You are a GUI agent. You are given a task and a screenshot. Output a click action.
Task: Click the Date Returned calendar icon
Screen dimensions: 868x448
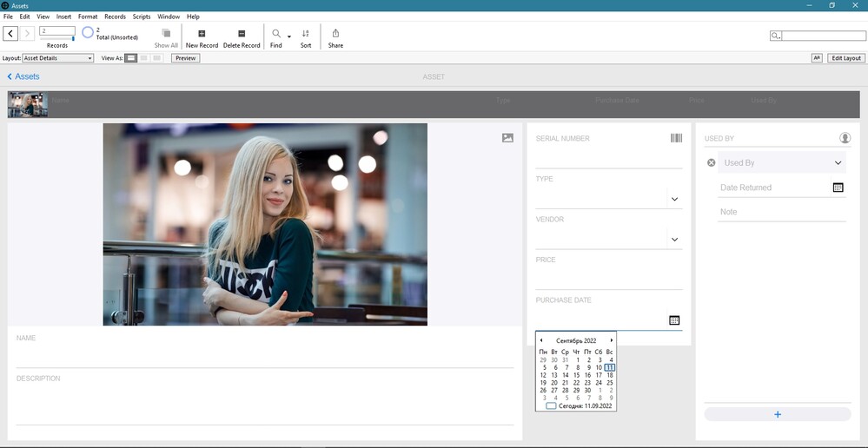(x=838, y=188)
